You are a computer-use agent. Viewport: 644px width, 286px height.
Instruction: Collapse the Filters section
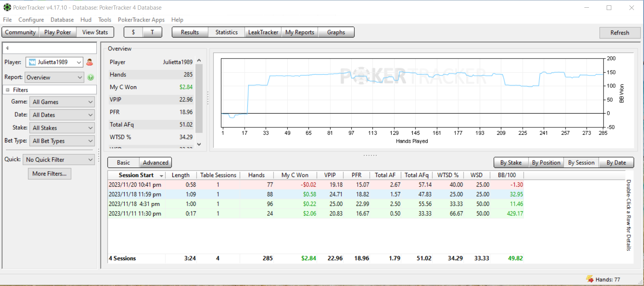click(x=8, y=90)
